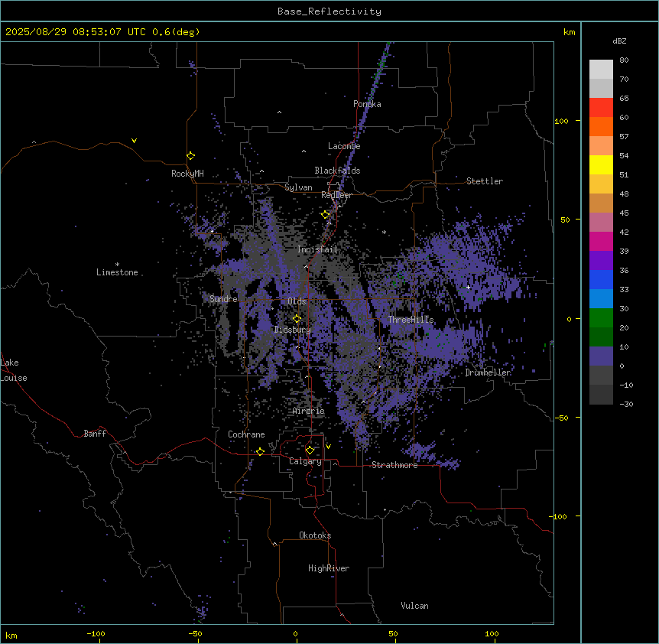659x644 pixels.
Task: Click the Ponoka city label
Action: [367, 104]
